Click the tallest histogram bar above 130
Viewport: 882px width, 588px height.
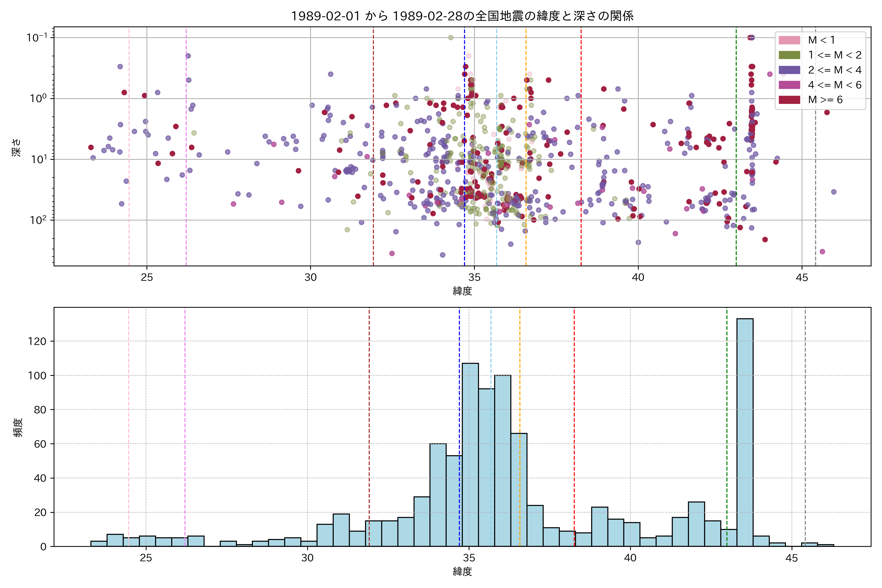(745, 431)
